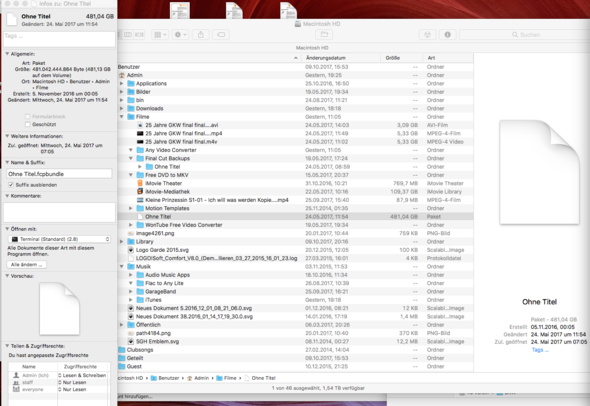590x406 pixels.
Task: Change staff permission Nur Lesen
Action: 72,382
